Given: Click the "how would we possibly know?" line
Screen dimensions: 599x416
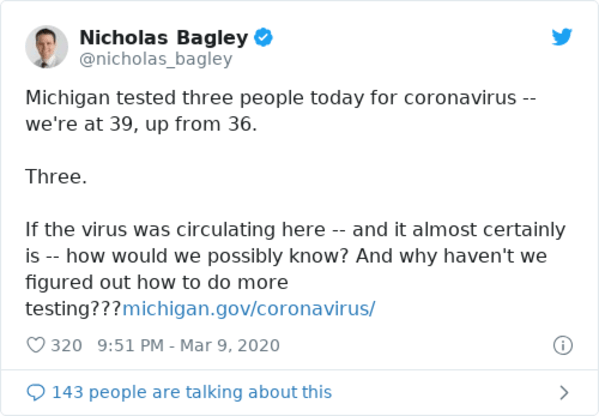Looking at the screenshot, I should click(286, 256).
